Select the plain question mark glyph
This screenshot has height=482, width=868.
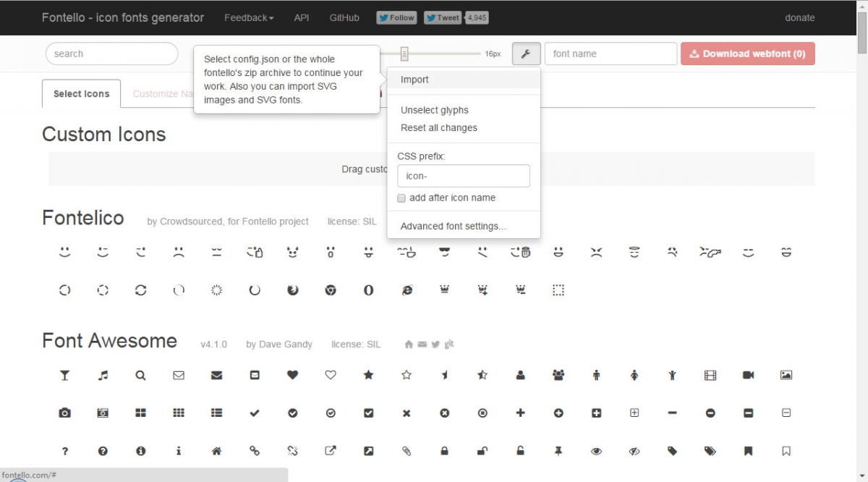point(65,451)
